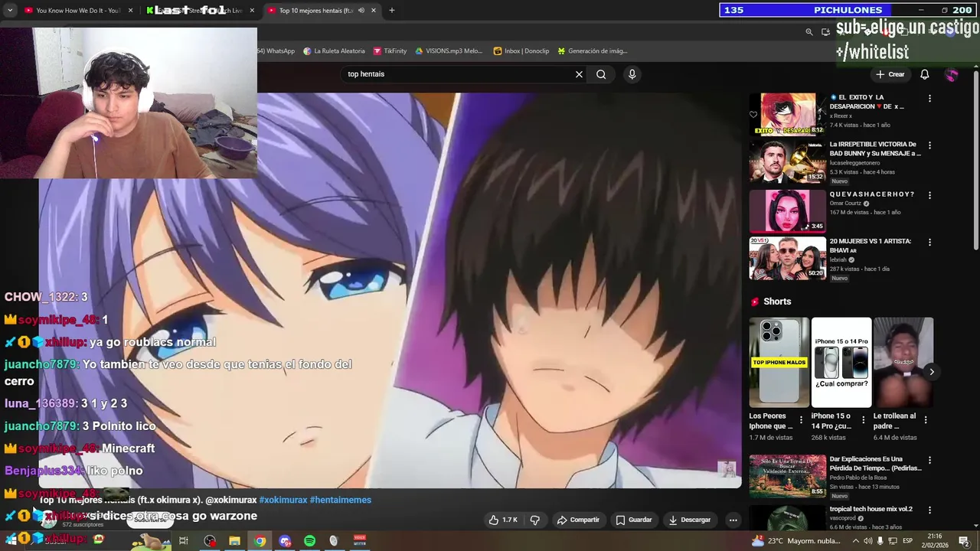
Task: Open options menu for '20 MUJERES' video
Action: pyautogui.click(x=929, y=242)
